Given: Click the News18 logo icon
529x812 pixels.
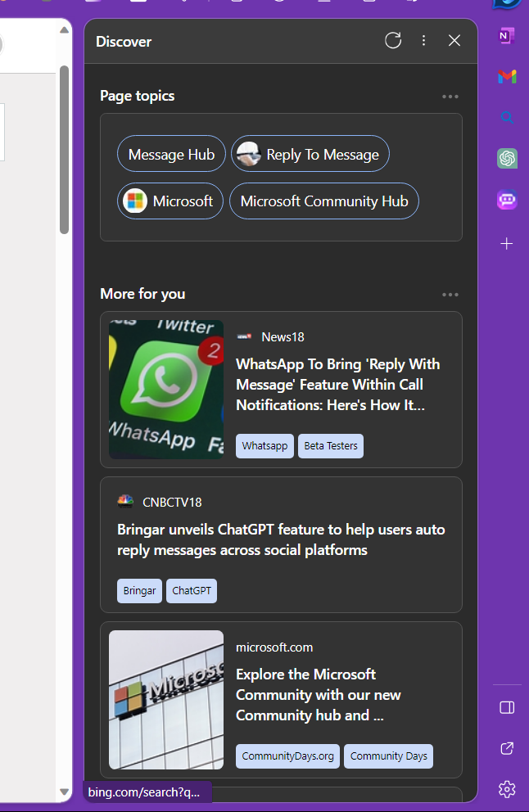Looking at the screenshot, I should (x=244, y=336).
